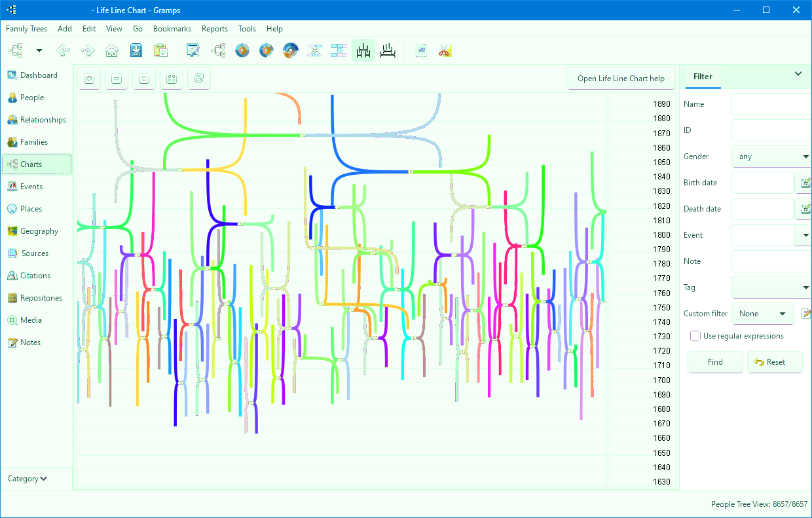
Task: Expand the Tag dropdown
Action: [771, 287]
